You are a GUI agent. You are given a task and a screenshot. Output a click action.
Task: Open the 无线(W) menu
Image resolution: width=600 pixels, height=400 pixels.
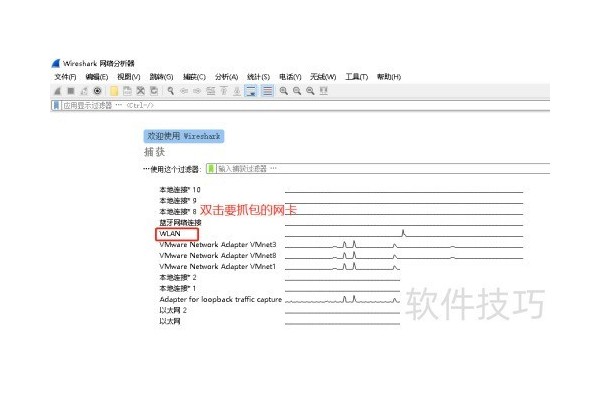(323, 77)
